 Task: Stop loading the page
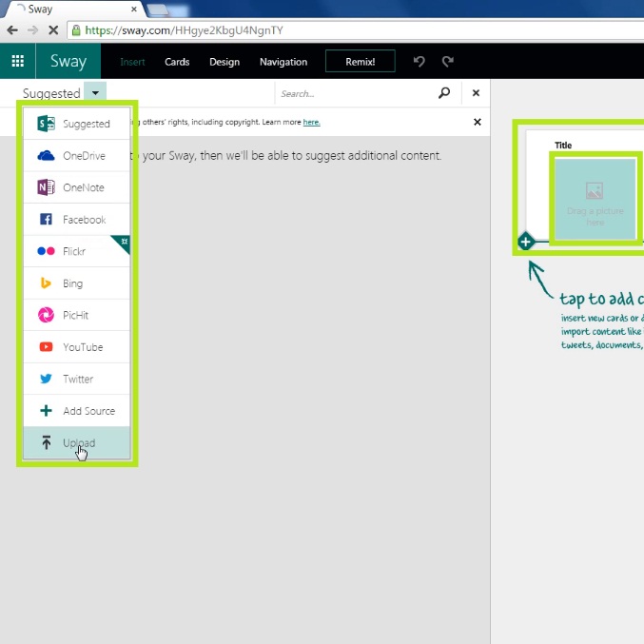click(53, 30)
